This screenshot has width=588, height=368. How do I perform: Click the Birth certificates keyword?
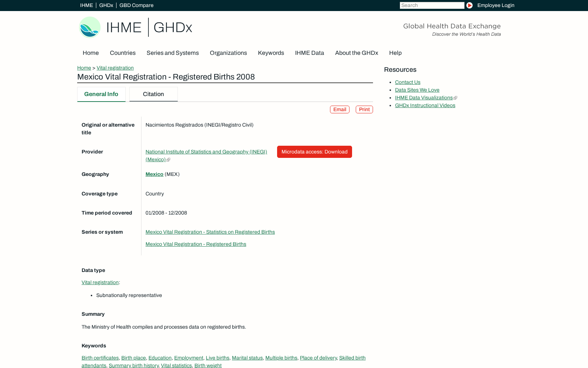(x=100, y=358)
